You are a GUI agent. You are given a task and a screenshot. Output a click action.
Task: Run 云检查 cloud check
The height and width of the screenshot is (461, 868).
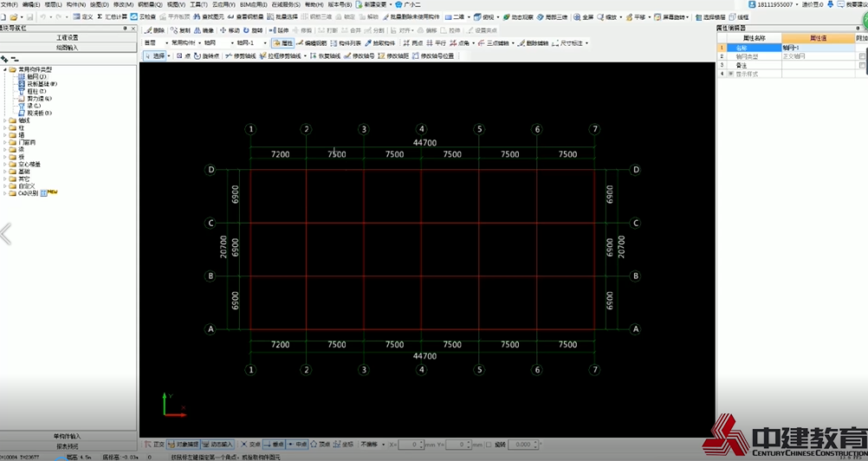pos(144,17)
